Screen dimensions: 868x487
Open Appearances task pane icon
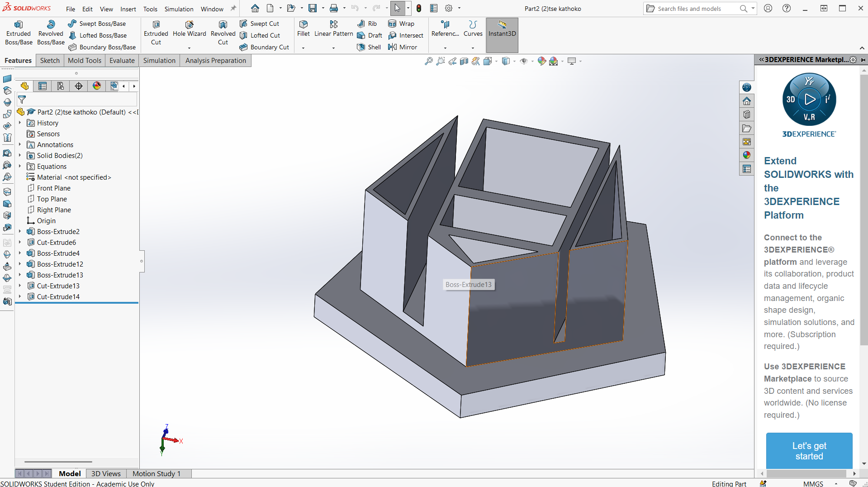746,155
